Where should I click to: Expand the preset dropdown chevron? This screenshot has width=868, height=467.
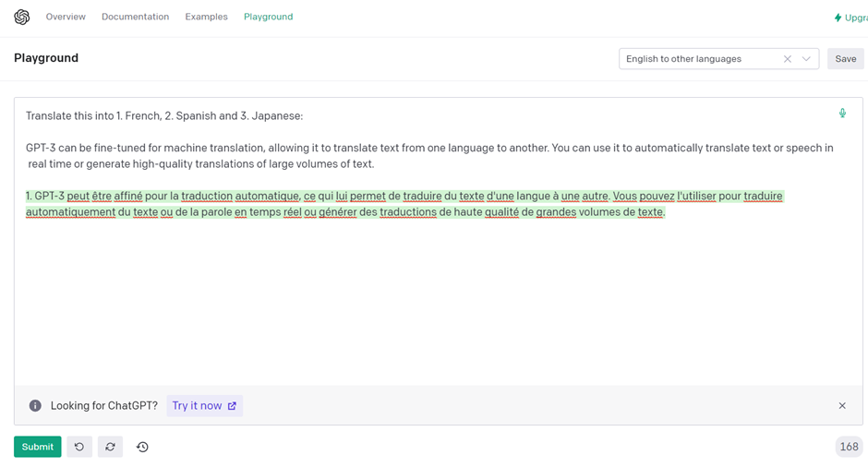806,59
